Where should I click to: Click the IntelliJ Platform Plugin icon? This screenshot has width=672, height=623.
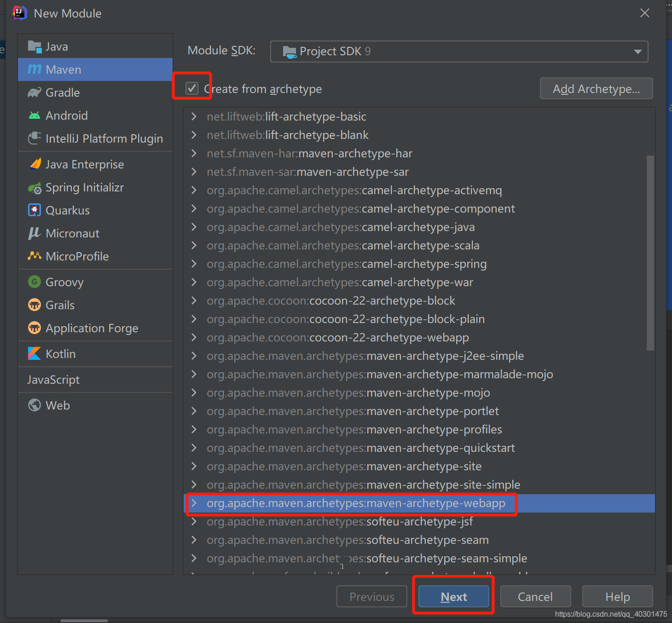35,138
